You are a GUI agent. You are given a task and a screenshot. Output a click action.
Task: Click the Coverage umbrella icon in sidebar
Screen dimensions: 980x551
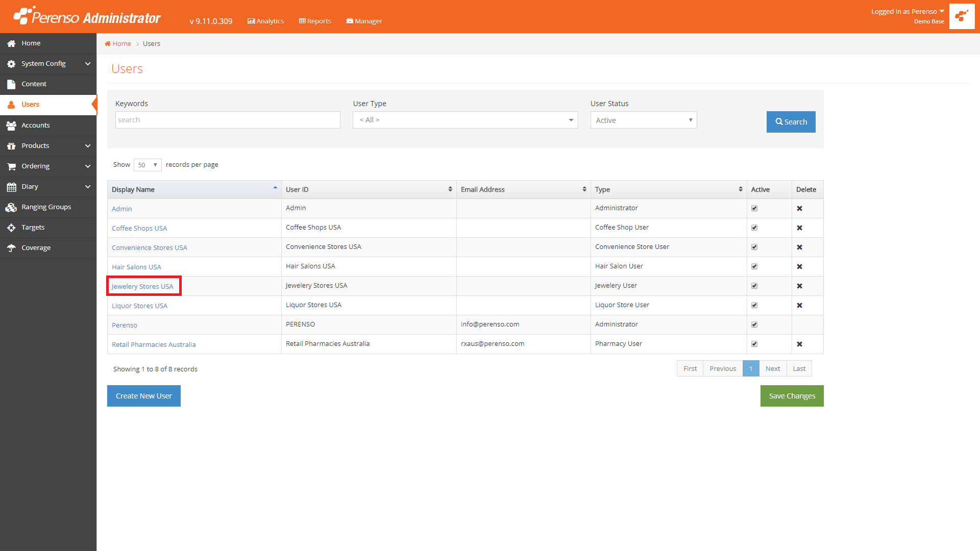11,248
